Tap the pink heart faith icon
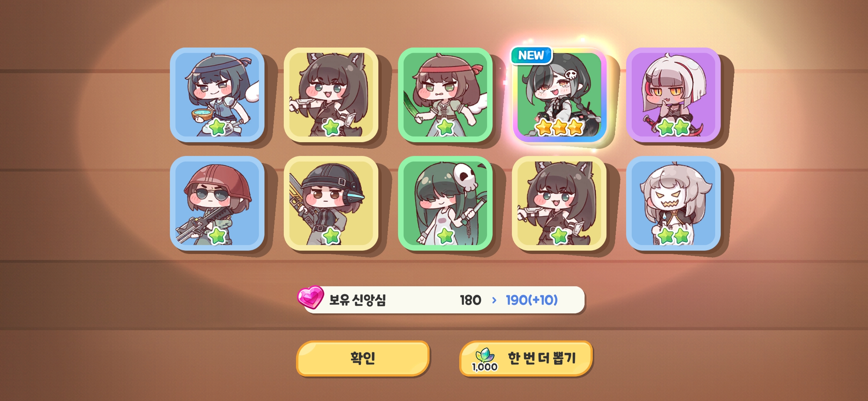This screenshot has width=868, height=401. 310,297
